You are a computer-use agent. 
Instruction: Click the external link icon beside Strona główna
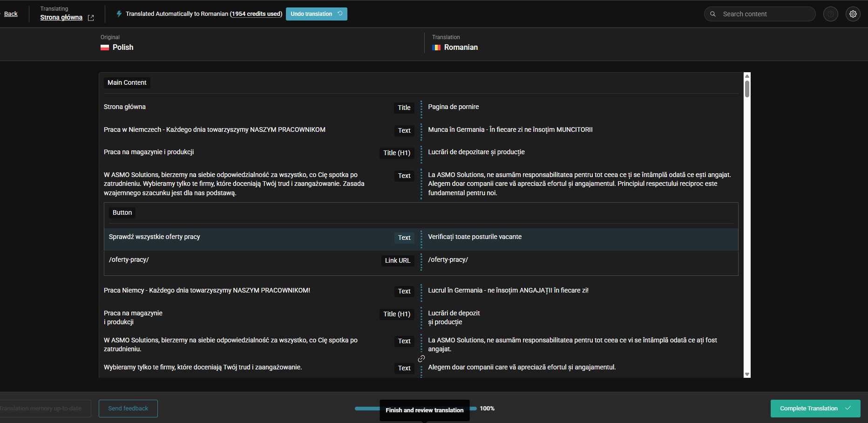point(91,18)
